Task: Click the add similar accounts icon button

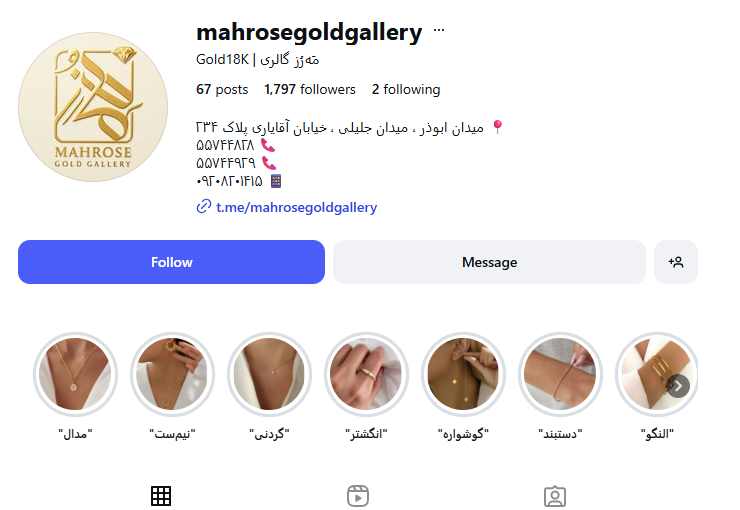Action: [676, 262]
